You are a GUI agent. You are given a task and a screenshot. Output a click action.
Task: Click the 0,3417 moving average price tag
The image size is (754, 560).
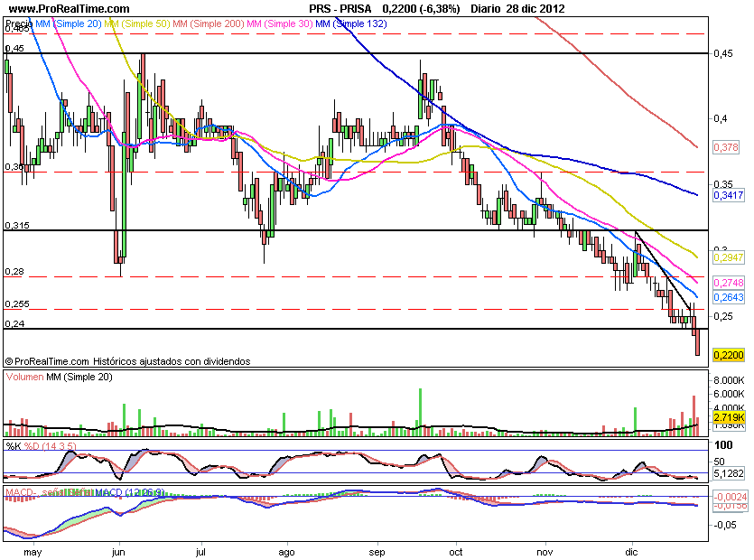pyautogui.click(x=729, y=195)
